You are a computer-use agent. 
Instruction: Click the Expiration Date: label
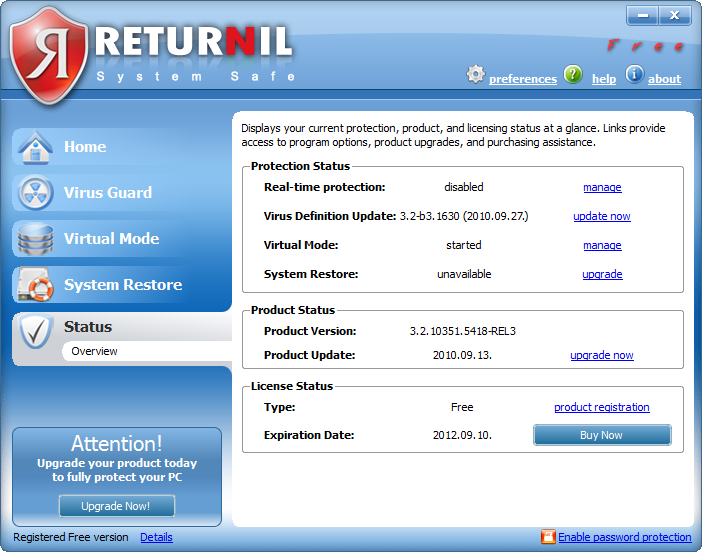pyautogui.click(x=309, y=435)
